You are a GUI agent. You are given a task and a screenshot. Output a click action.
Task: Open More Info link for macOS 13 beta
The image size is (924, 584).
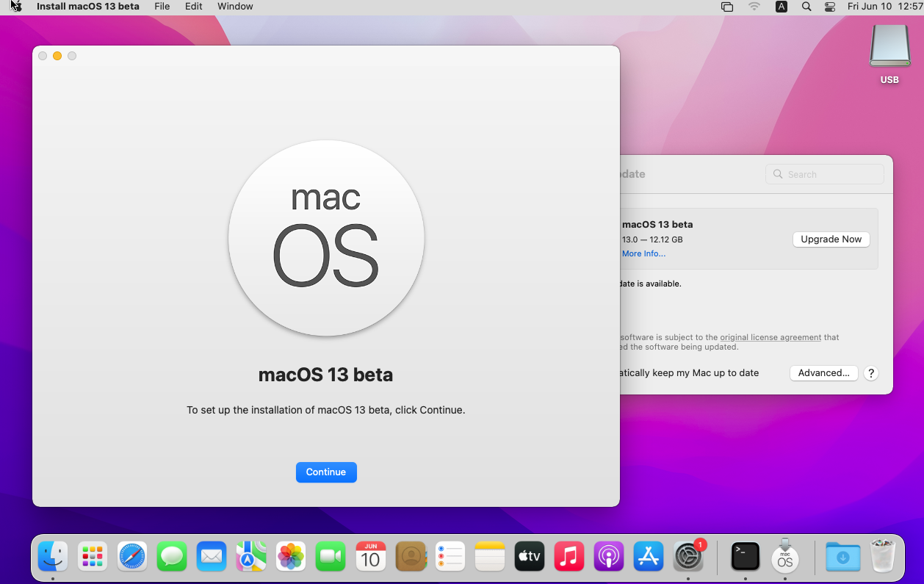[x=643, y=253]
